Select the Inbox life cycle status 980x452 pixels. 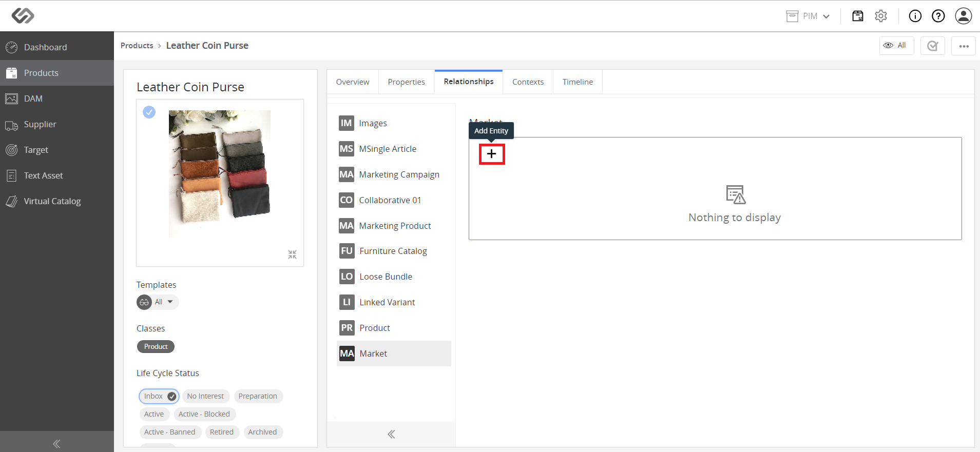[159, 396]
